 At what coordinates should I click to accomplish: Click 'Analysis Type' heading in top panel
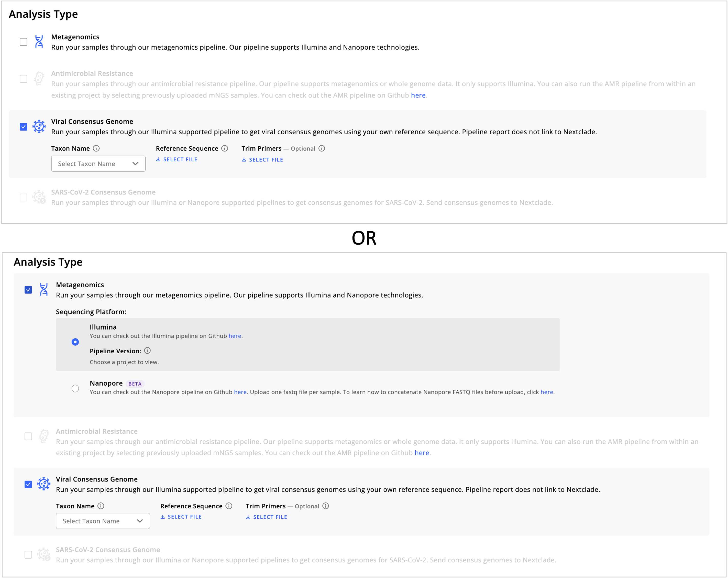coord(43,14)
